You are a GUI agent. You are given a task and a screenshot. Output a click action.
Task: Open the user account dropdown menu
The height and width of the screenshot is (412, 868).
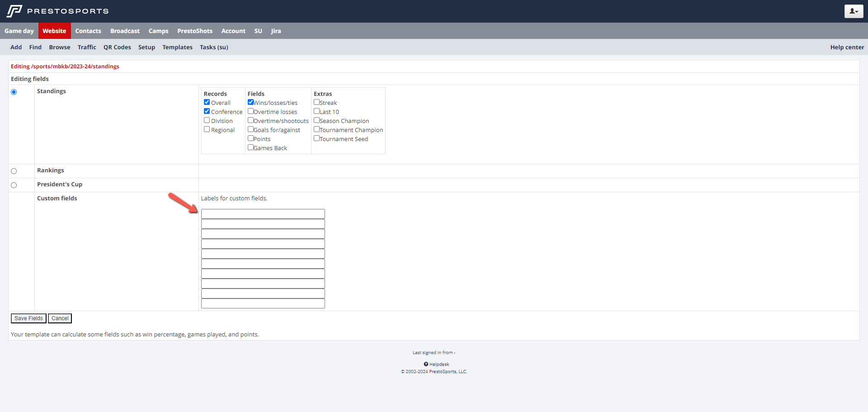pyautogui.click(x=854, y=11)
